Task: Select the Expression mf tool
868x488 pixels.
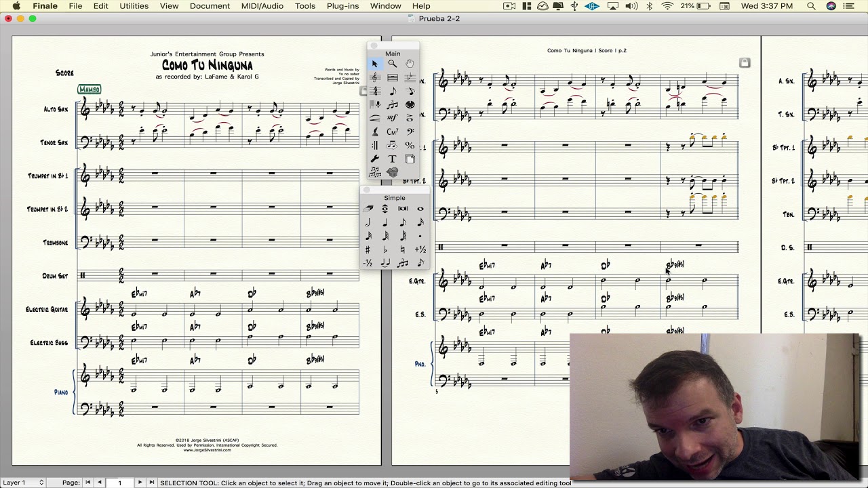Action: click(393, 118)
